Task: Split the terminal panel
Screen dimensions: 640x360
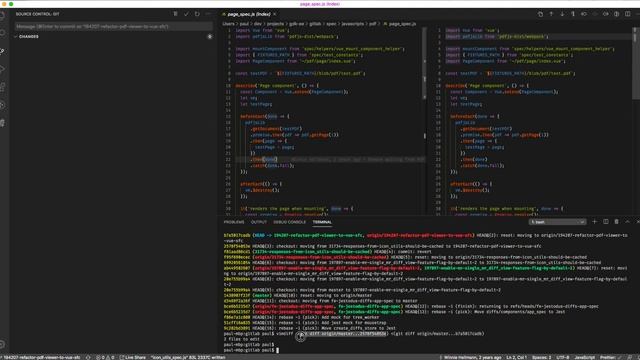Action: (x=606, y=222)
